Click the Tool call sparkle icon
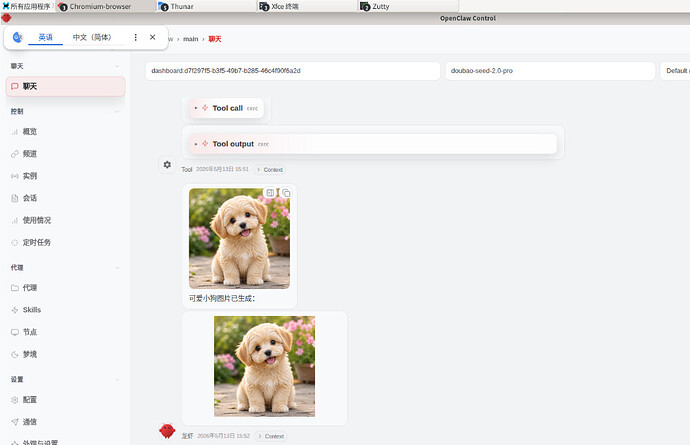The image size is (690, 445). pos(205,108)
